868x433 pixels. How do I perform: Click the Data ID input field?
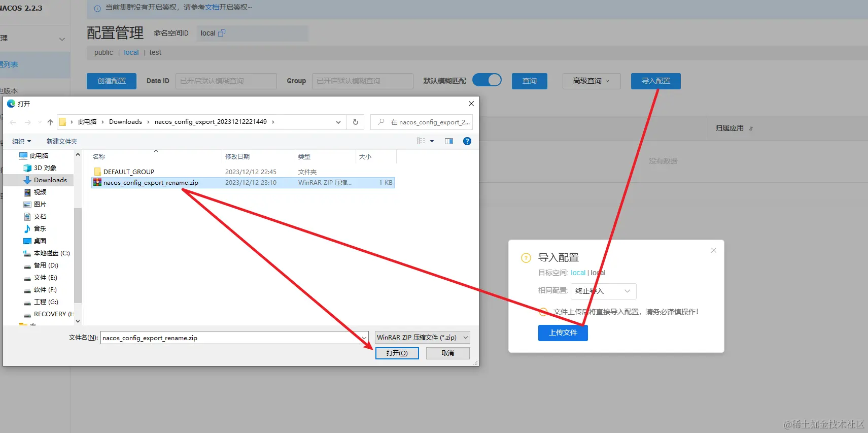tap(226, 81)
